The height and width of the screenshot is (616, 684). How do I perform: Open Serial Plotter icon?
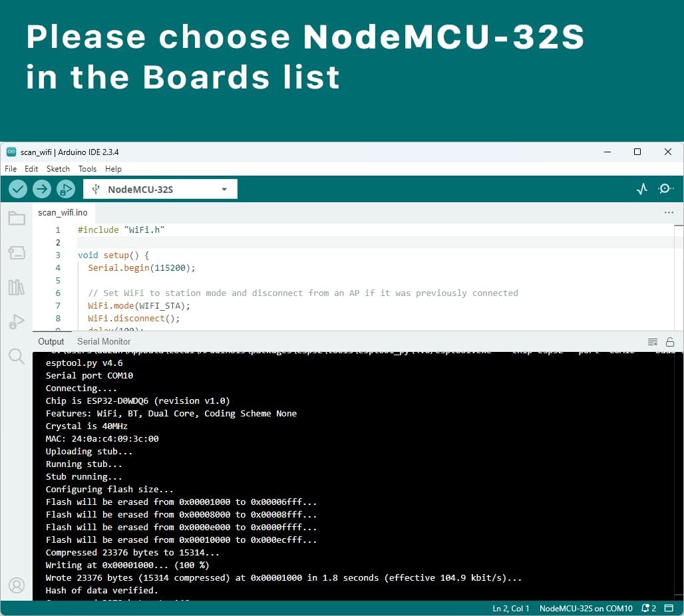tap(641, 189)
